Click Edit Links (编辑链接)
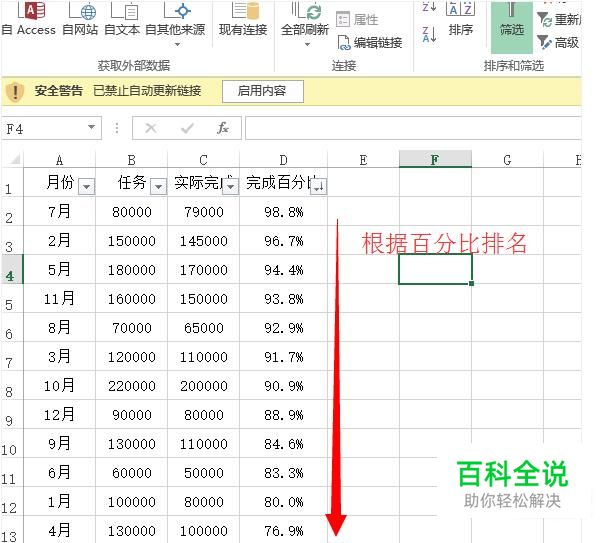Viewport: 616px width, 543px height. tap(370, 42)
